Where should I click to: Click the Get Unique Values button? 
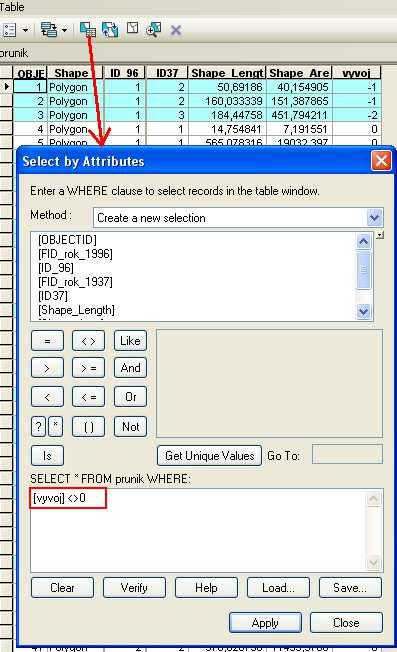point(210,456)
